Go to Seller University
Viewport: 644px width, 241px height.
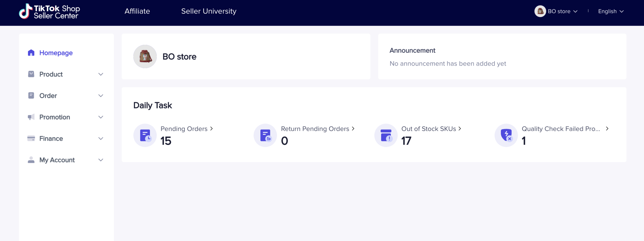209,11
